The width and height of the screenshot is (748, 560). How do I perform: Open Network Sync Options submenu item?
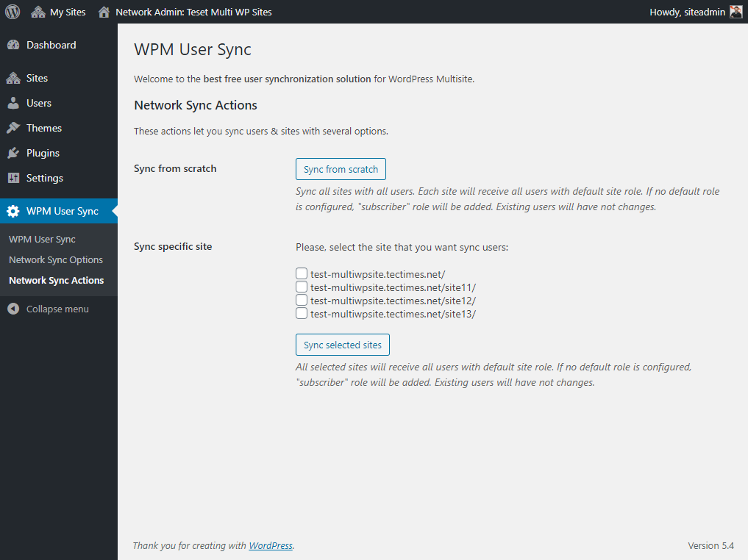tap(56, 260)
